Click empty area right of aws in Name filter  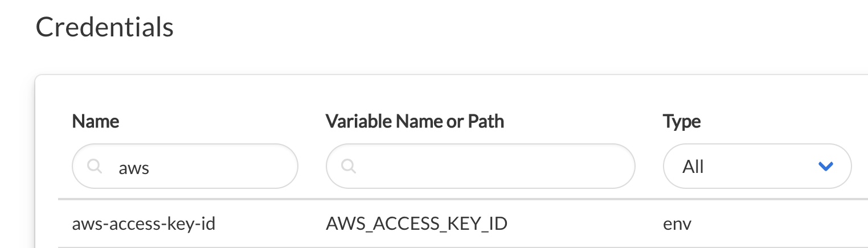(x=228, y=166)
